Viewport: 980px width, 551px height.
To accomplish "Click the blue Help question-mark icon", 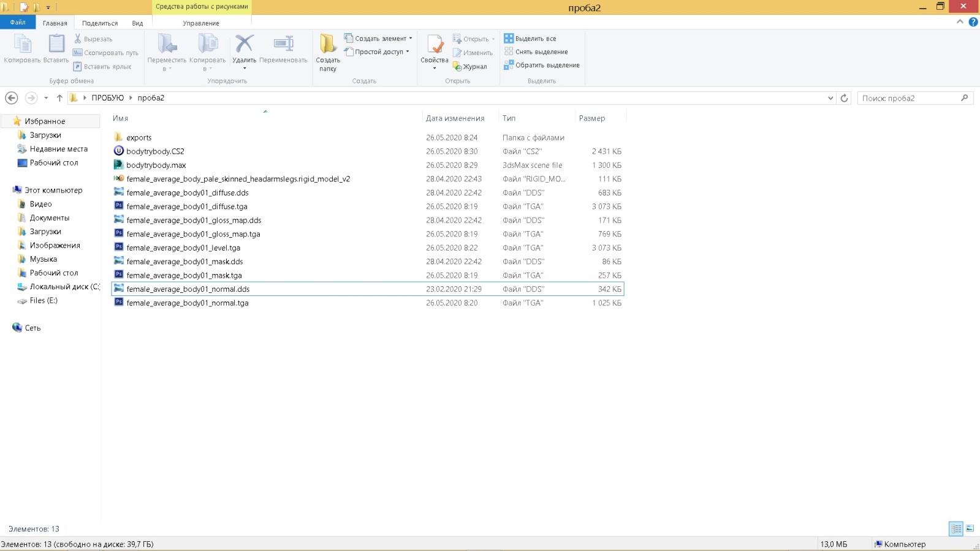I will [x=973, y=21].
